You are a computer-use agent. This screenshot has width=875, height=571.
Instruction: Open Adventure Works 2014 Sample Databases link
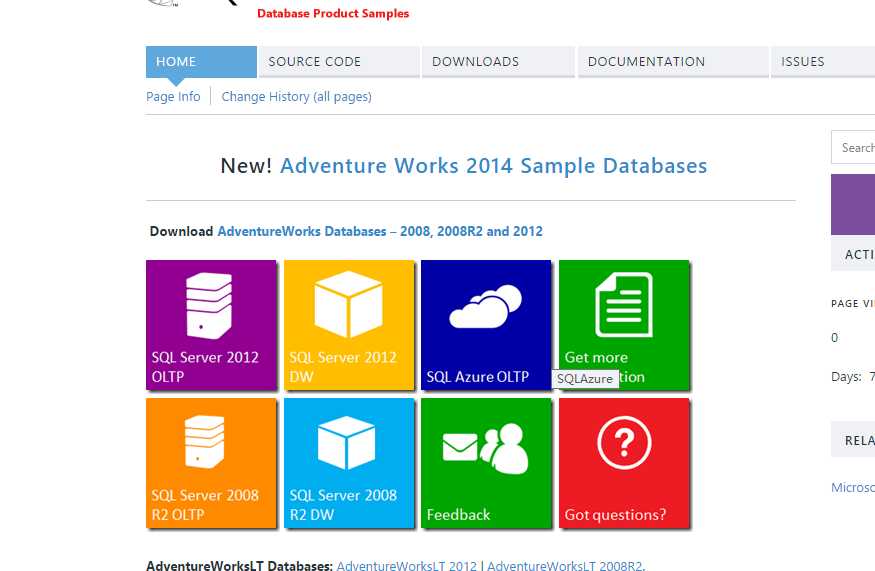click(x=493, y=166)
